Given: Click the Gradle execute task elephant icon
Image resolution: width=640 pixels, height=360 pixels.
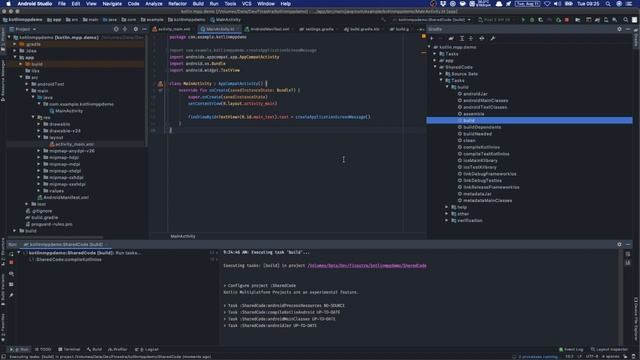Looking at the screenshot, I should point(451,38).
